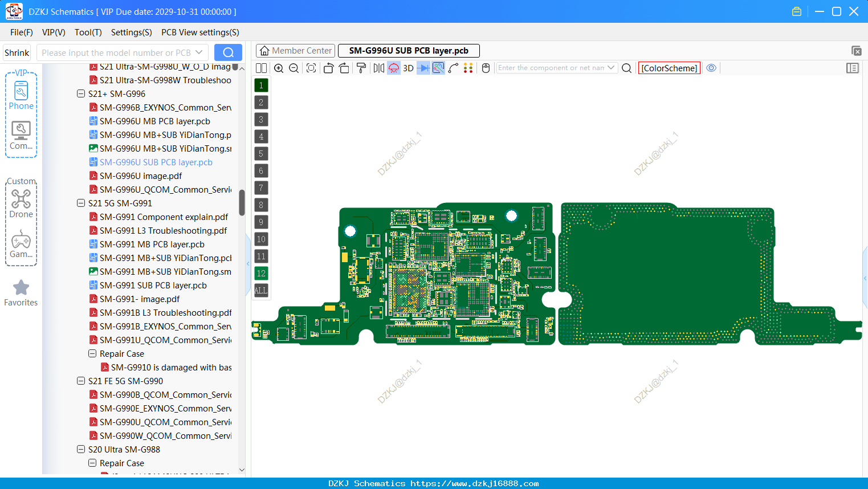Rotate the board clockwise
Image resolution: width=868 pixels, height=489 pixels.
tap(344, 68)
